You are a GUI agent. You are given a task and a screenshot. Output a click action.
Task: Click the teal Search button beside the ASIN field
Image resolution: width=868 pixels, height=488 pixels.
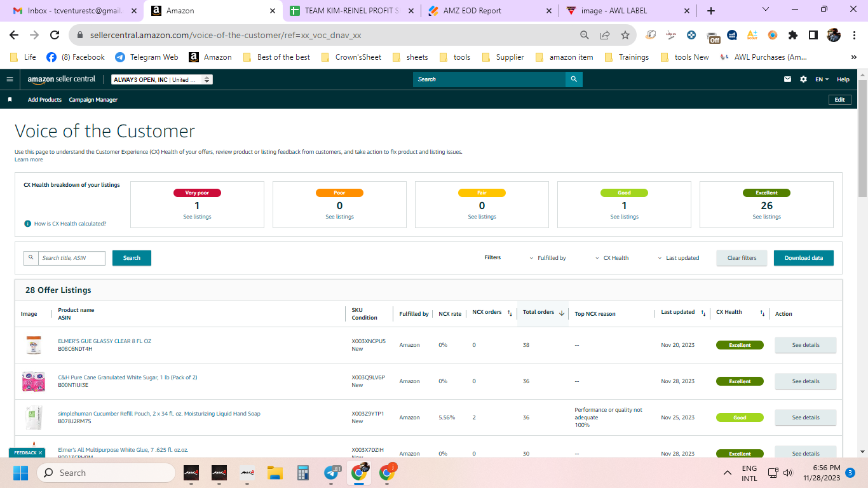click(x=132, y=258)
